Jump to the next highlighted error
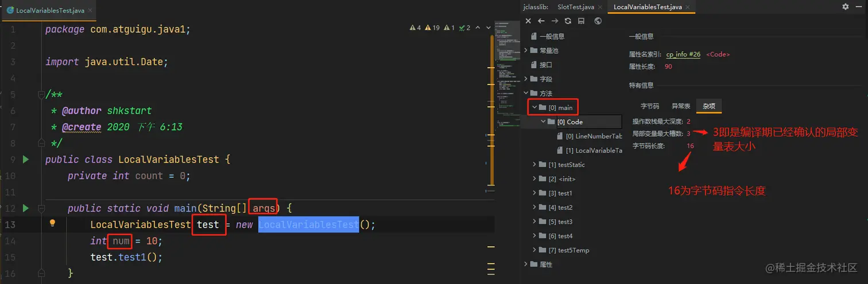 pyautogui.click(x=487, y=28)
